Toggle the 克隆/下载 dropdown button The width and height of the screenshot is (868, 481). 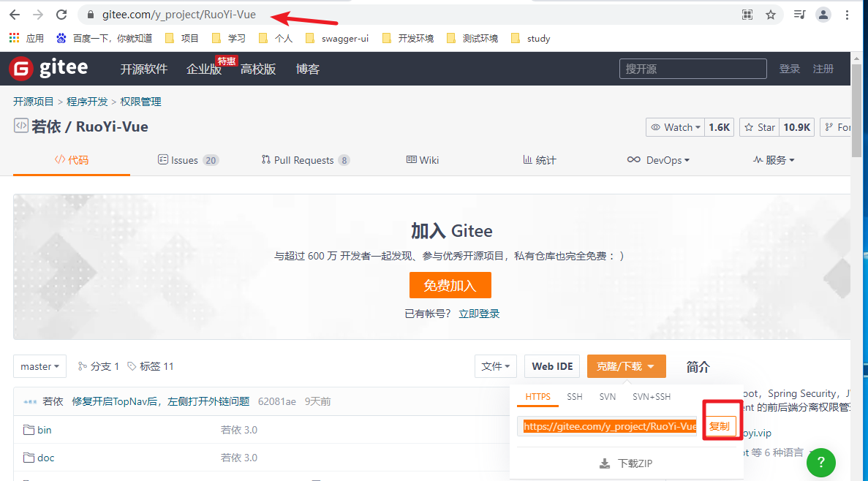click(626, 366)
